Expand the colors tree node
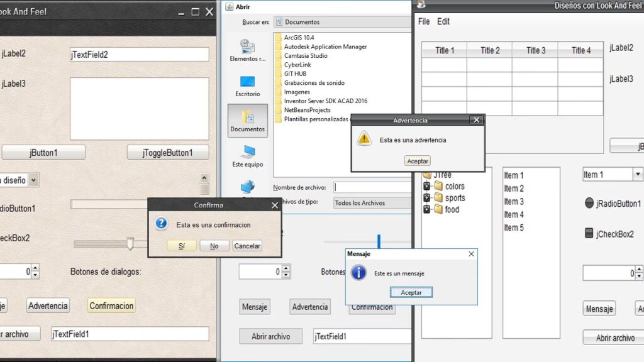Image resolution: width=644 pixels, height=362 pixels. [427, 186]
